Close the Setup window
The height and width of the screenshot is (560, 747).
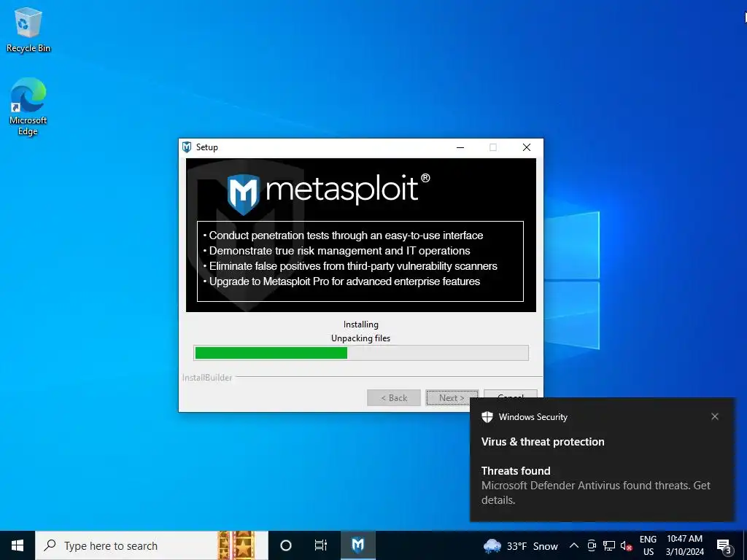[x=527, y=147]
